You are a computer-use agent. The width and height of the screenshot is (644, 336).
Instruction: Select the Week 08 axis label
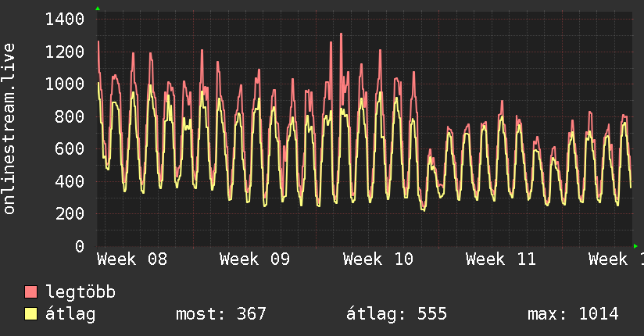tap(132, 259)
